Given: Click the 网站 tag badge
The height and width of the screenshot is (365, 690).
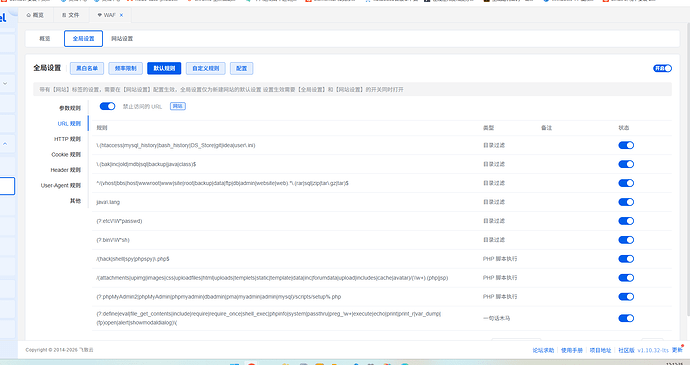Looking at the screenshot, I should pos(178,106).
